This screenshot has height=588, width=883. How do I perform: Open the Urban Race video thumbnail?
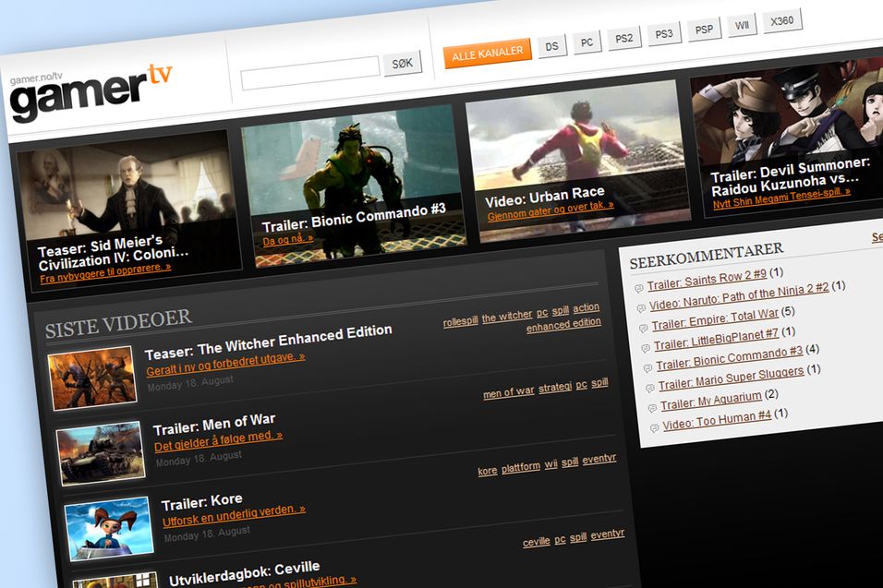tap(578, 160)
